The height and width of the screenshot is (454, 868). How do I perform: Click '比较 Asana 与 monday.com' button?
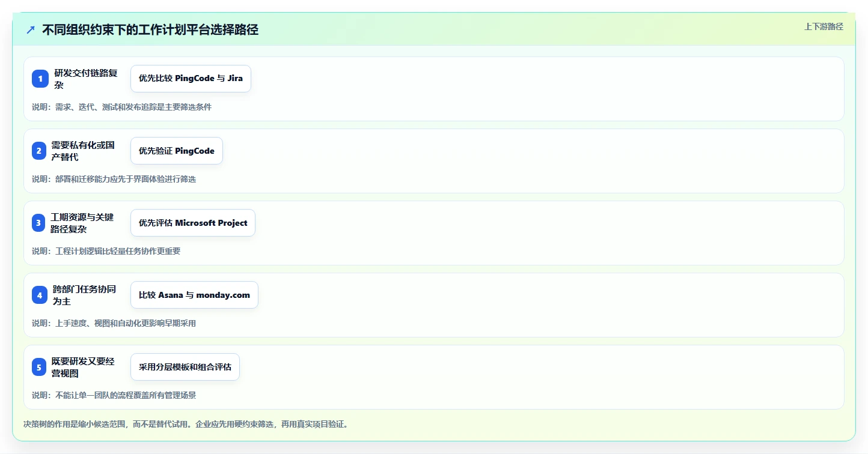click(x=194, y=295)
